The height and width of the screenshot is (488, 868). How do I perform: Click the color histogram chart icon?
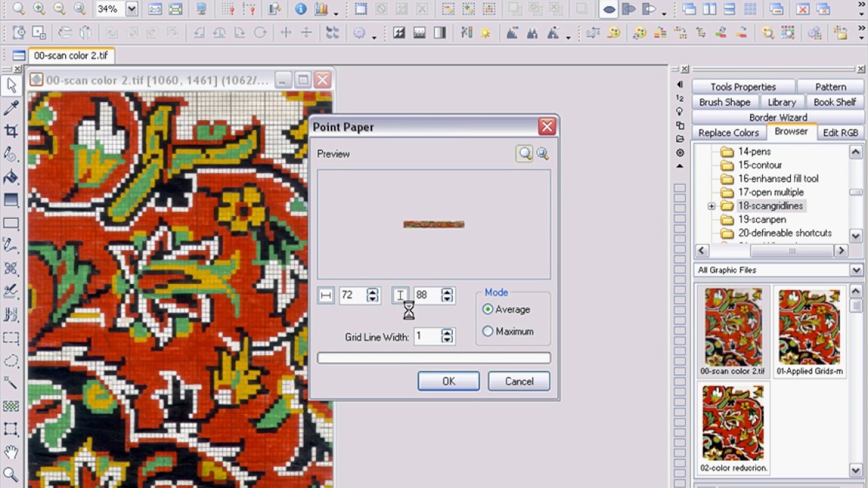(x=321, y=9)
